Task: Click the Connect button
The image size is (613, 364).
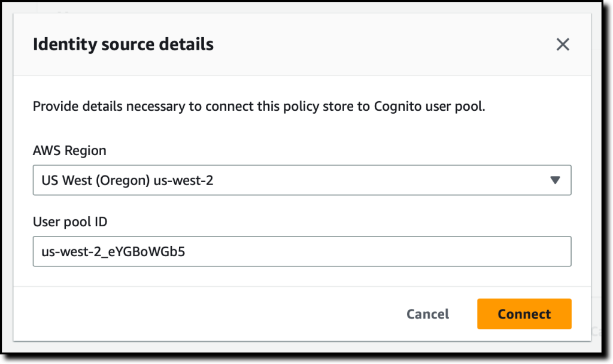Action: point(524,314)
